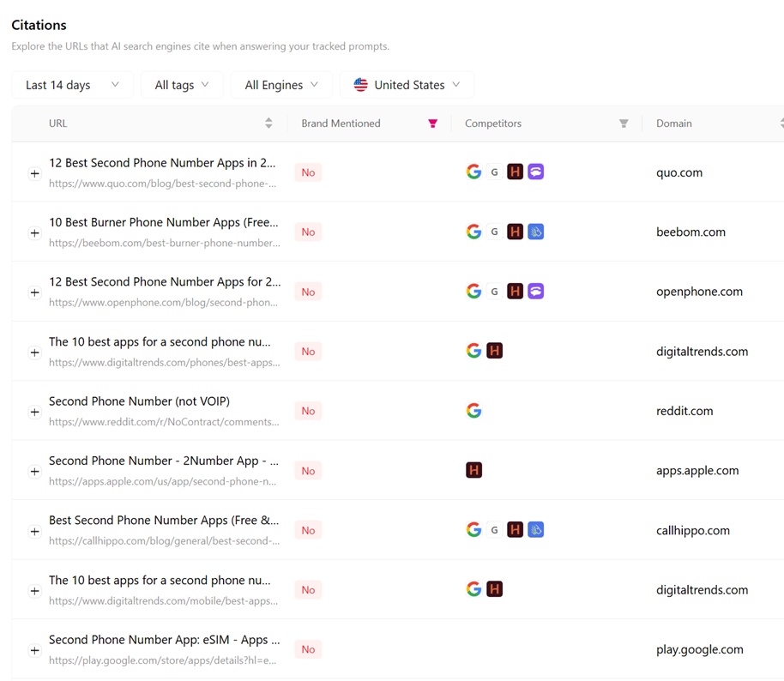This screenshot has width=784, height=681.
Task: Open the All tags filter dropdown
Action: 182,85
